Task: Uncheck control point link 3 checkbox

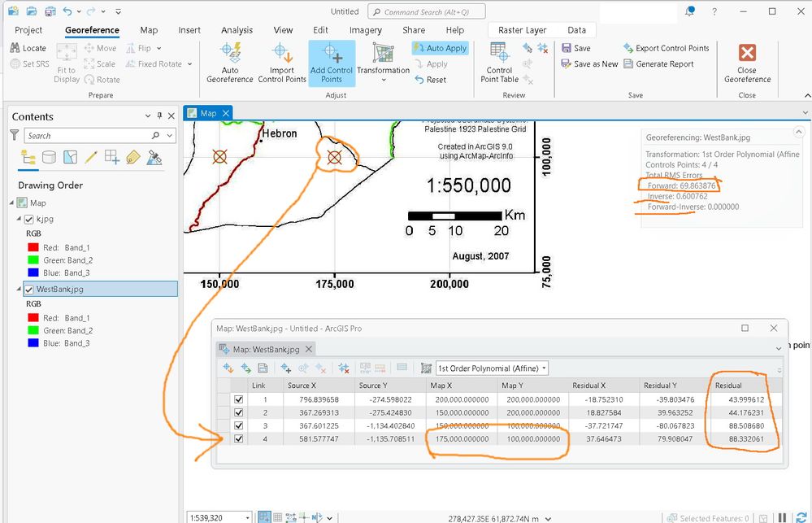Action: point(239,425)
